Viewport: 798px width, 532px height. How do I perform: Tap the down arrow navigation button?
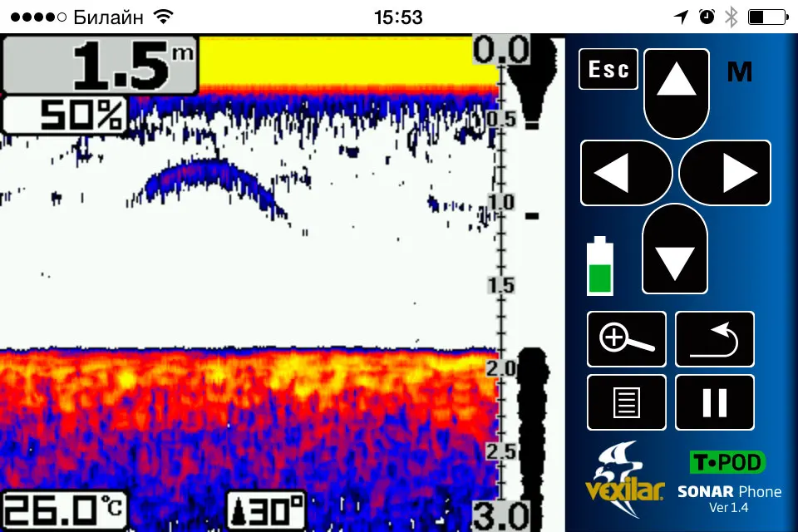(675, 249)
